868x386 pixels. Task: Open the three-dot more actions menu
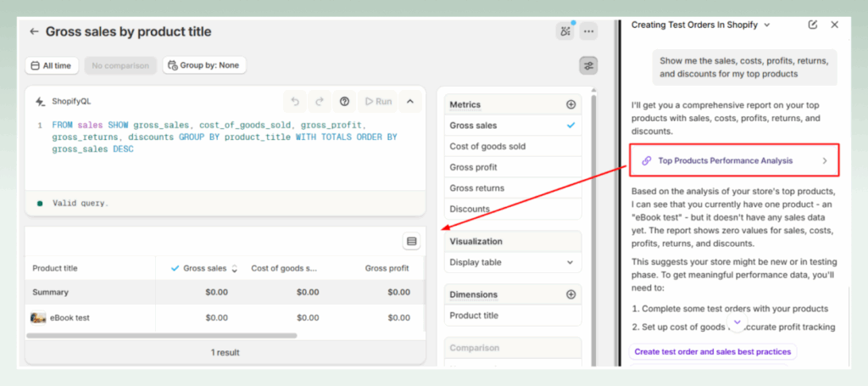[x=588, y=31]
